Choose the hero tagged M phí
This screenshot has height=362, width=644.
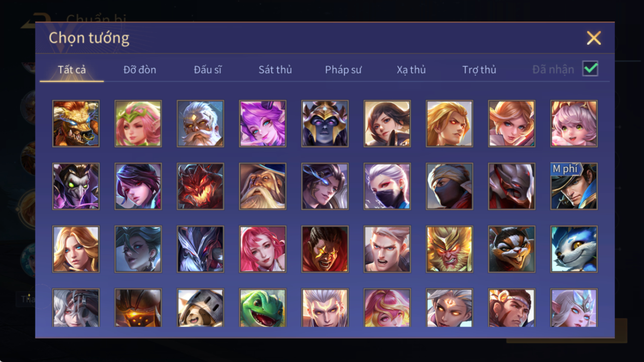(x=574, y=186)
